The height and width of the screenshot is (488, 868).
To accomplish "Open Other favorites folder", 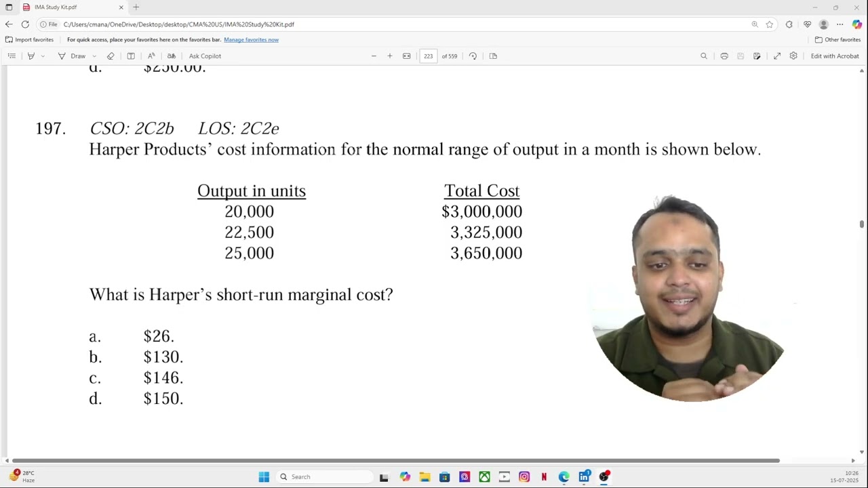I will 837,39.
